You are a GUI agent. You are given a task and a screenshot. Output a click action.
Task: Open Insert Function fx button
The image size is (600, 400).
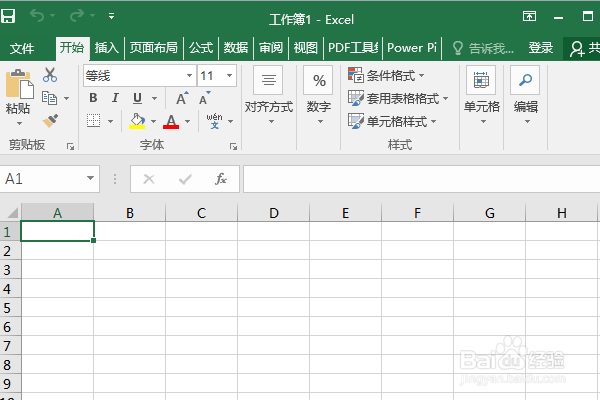click(221, 179)
